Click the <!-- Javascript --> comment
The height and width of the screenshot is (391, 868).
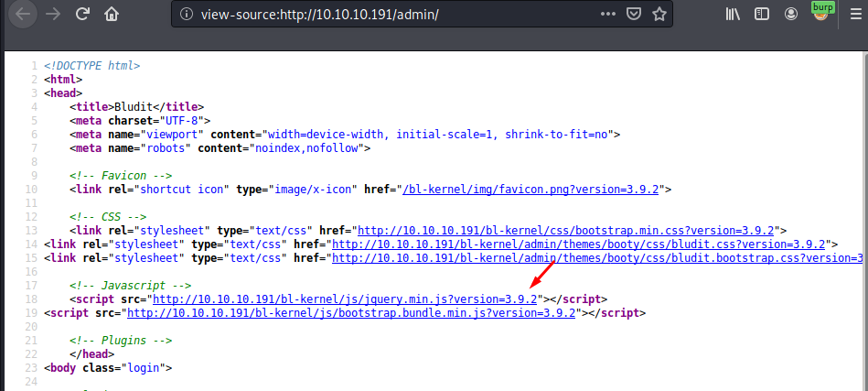click(x=131, y=285)
